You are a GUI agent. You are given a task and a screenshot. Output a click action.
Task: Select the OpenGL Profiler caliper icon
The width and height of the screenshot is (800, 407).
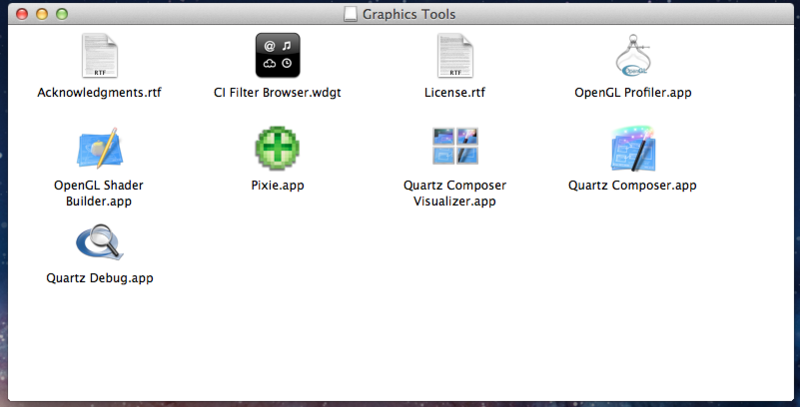coord(633,55)
